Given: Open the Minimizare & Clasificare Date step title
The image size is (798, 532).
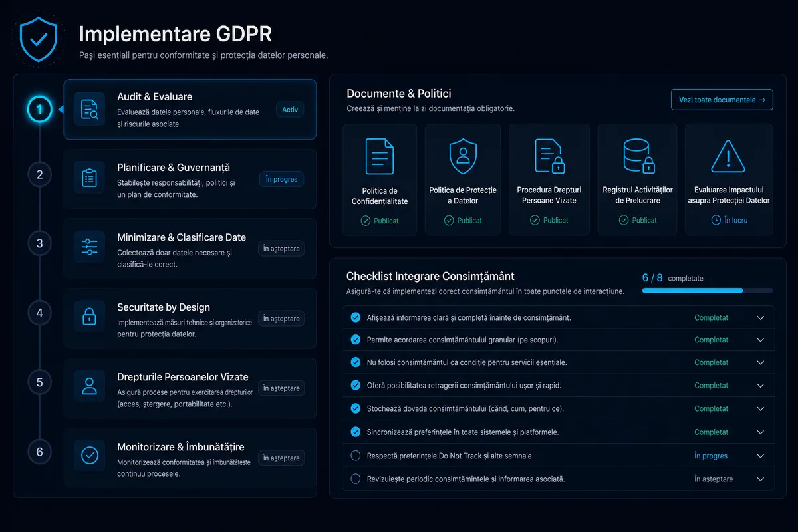Looking at the screenshot, I should tap(182, 237).
